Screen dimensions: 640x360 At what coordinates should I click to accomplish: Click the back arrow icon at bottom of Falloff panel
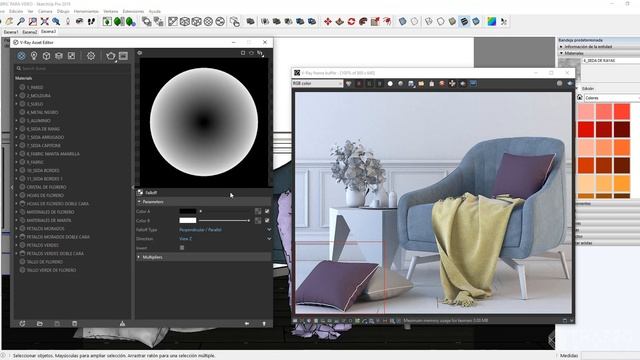[247, 324]
